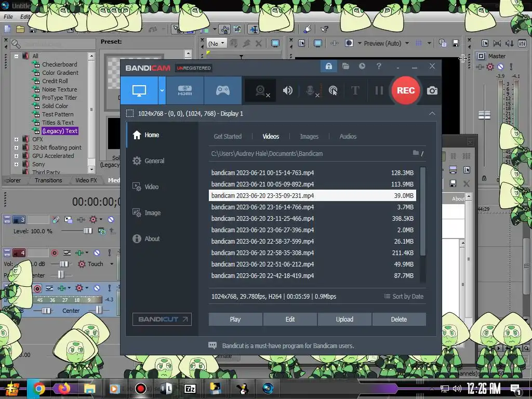
Task: Open Touch automation mode dropdown
Action: (x=111, y=264)
